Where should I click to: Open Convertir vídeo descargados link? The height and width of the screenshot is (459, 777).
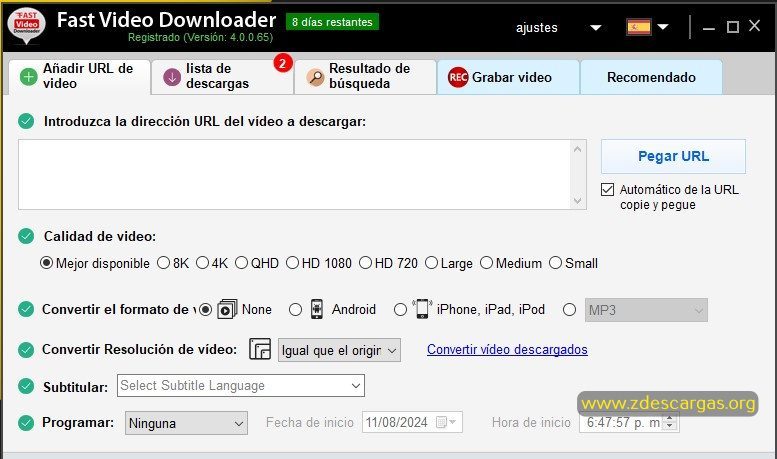point(507,349)
